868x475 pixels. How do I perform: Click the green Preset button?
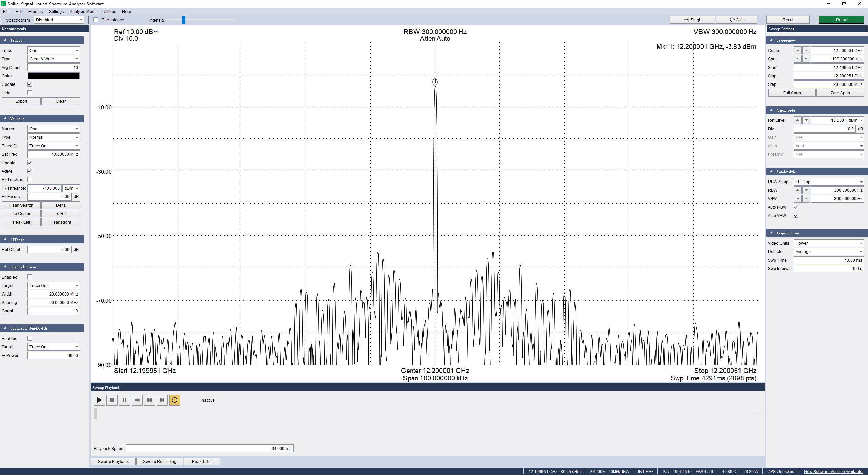coord(842,20)
